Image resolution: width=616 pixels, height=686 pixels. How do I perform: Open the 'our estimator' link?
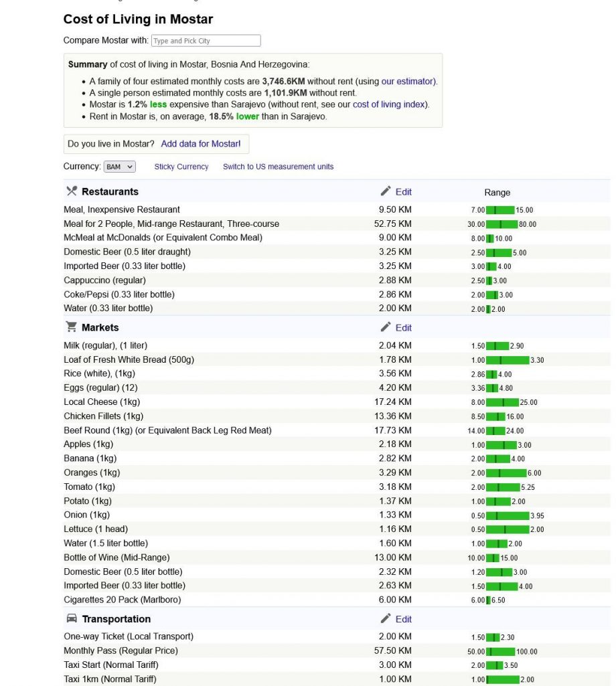pos(408,81)
